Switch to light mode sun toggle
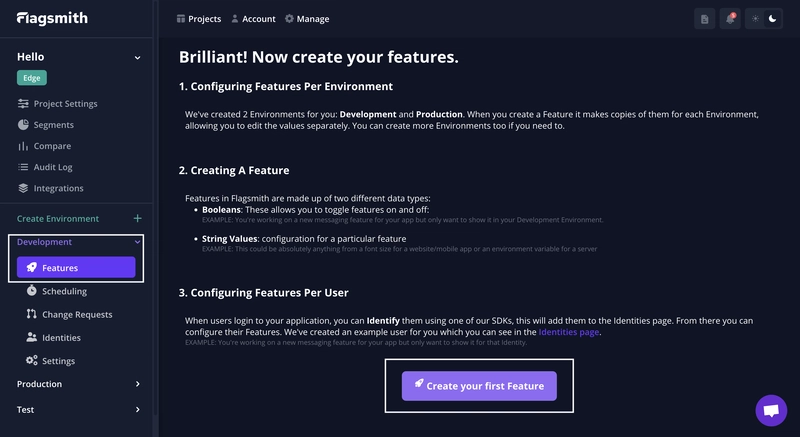 tap(755, 19)
